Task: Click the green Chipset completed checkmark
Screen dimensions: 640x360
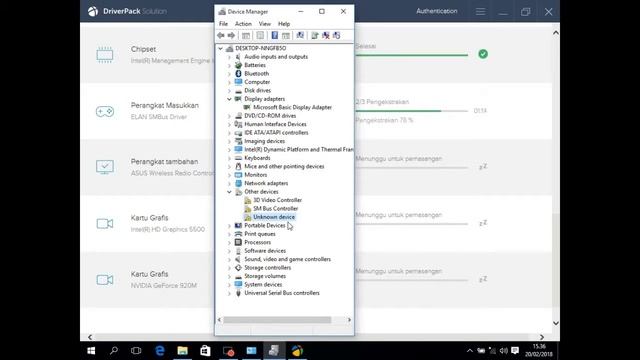Action: 483,54
